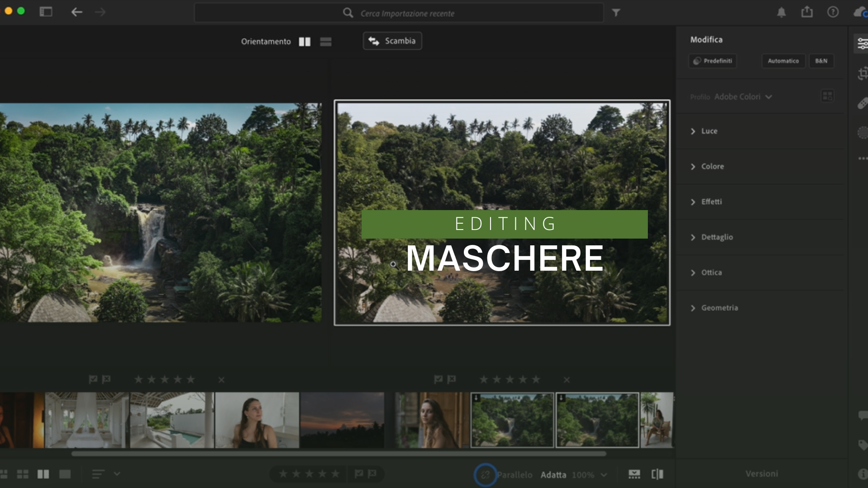Go back with left arrow
Viewport: 868px width, 488px height.
click(x=77, y=12)
